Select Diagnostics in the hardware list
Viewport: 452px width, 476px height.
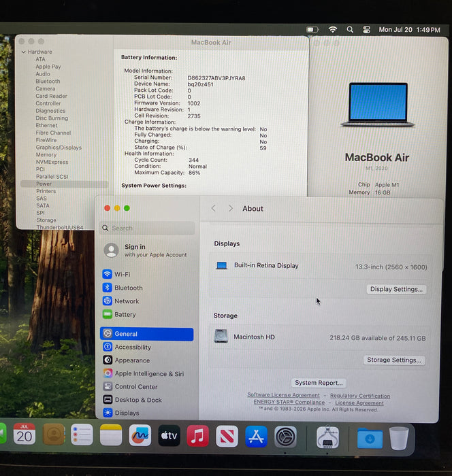(50, 111)
